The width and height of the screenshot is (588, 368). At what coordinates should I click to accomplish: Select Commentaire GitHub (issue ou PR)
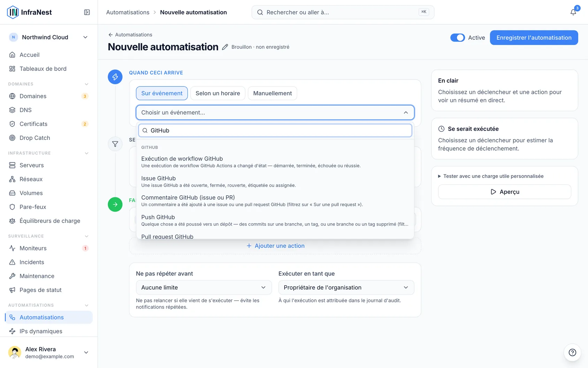(x=275, y=201)
